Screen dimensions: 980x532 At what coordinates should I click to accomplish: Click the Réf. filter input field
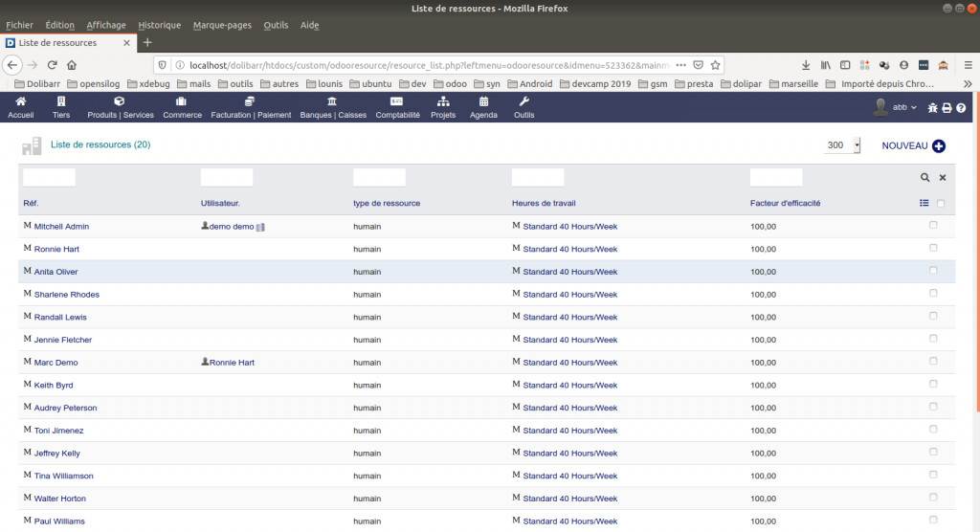(49, 177)
